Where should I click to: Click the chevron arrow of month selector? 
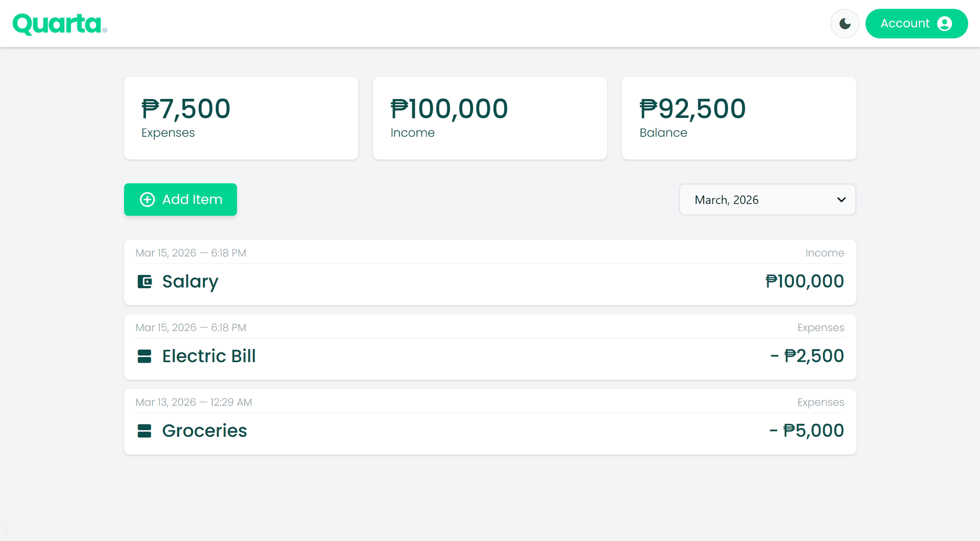(841, 200)
